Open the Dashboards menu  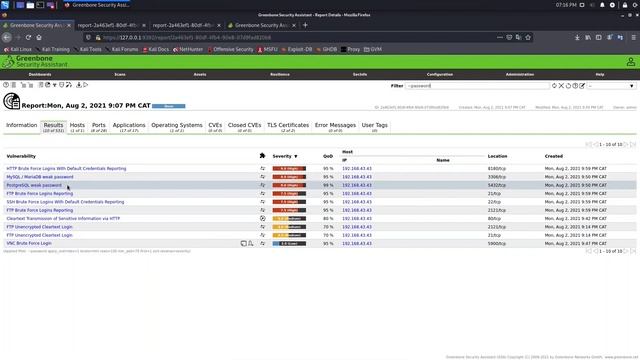[40, 74]
